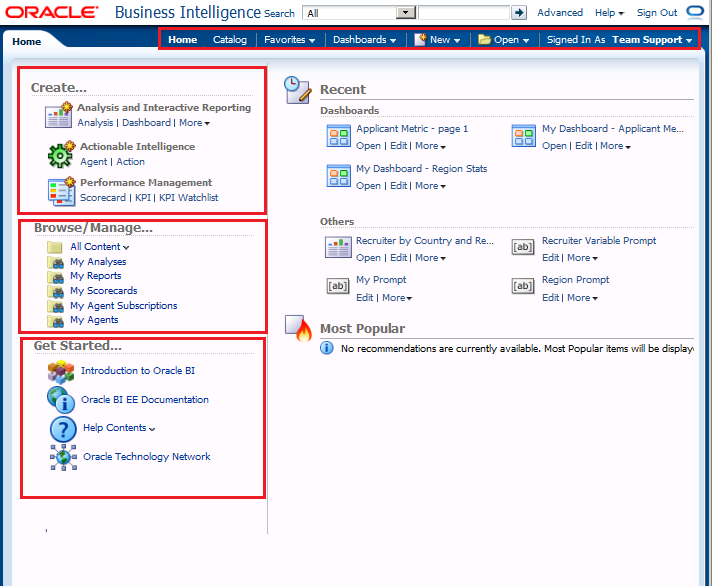Image resolution: width=712 pixels, height=586 pixels.
Task: Click the Help Contents question mark icon
Action: (x=63, y=429)
